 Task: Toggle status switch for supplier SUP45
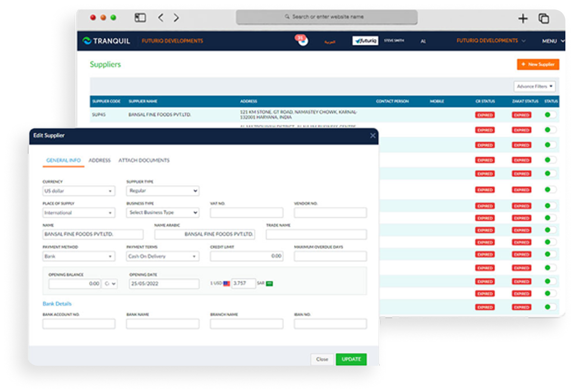(550, 115)
